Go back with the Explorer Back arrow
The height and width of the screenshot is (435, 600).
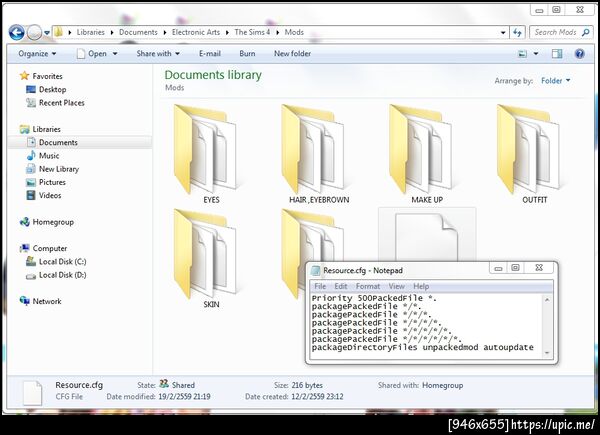(16, 33)
